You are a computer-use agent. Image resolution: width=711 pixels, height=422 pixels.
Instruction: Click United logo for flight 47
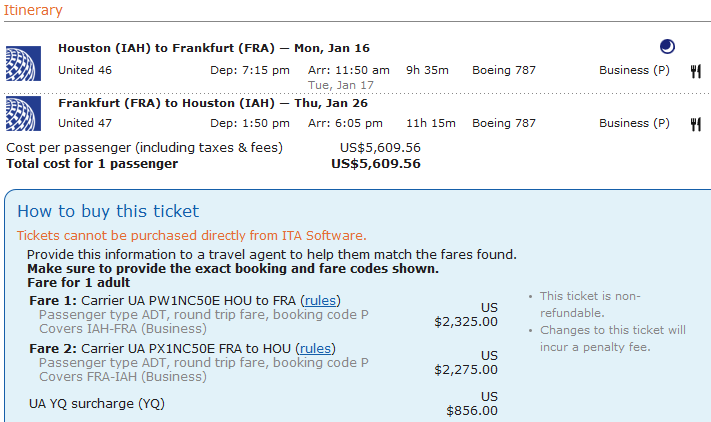[22, 114]
